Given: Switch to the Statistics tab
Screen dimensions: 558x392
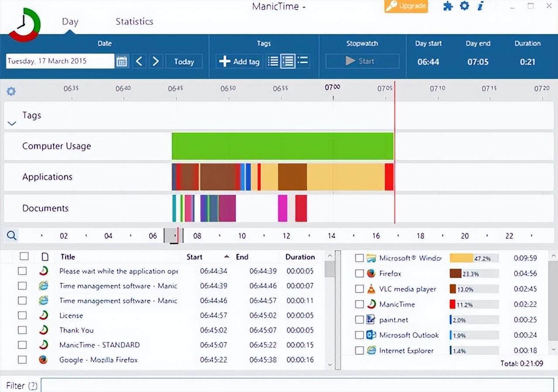Looking at the screenshot, I should click(134, 21).
